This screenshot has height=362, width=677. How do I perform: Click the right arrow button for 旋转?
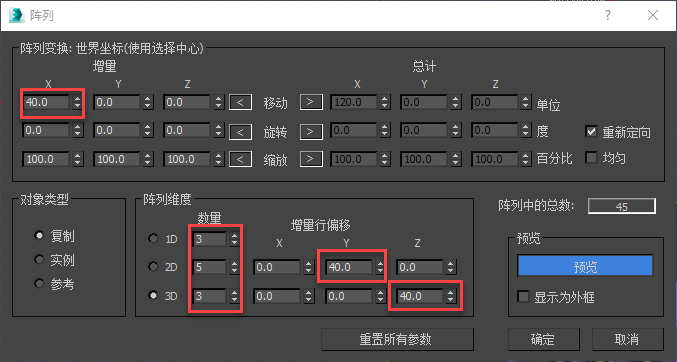[x=311, y=131]
